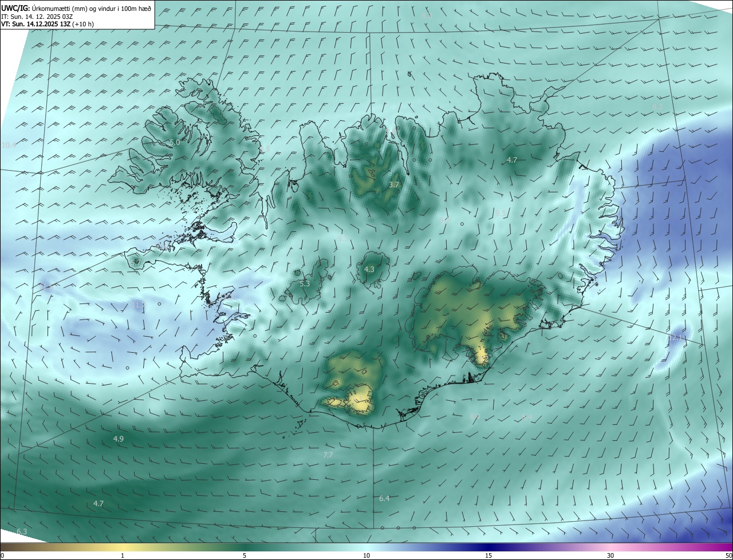The width and height of the screenshot is (733, 560).
Task: Select the 7.7 value south of Iceland
Action: click(x=328, y=455)
